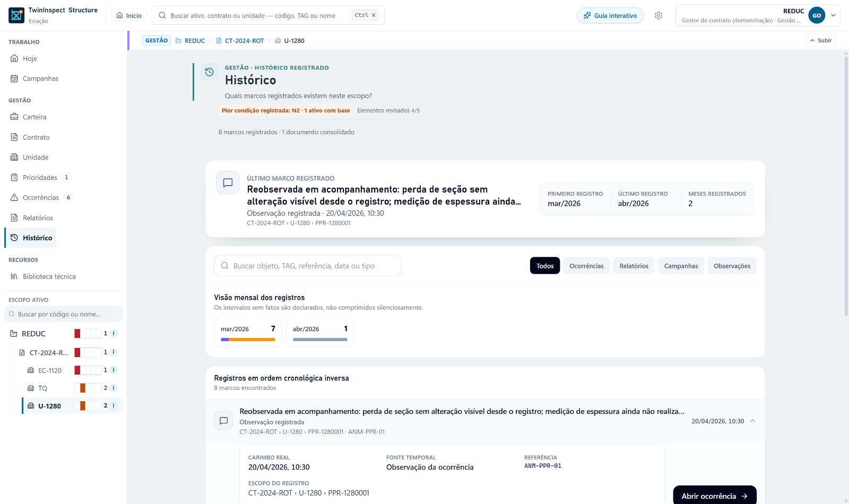Click the GESTÃO breadcrumb tag
Viewport: 849px width, 504px height.
coord(157,40)
